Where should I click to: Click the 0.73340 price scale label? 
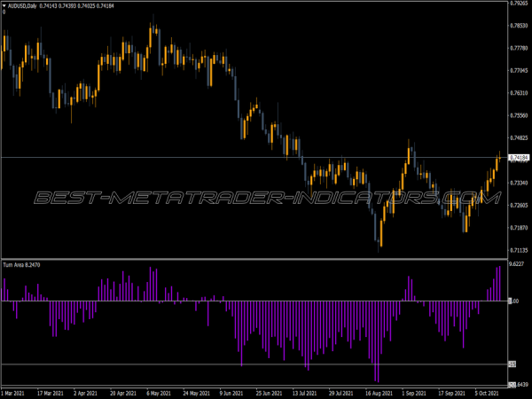(x=519, y=183)
